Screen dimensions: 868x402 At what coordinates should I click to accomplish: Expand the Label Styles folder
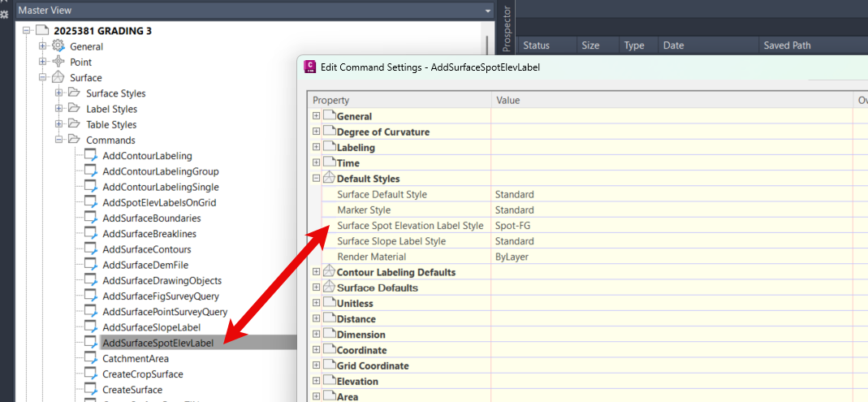pyautogui.click(x=58, y=109)
